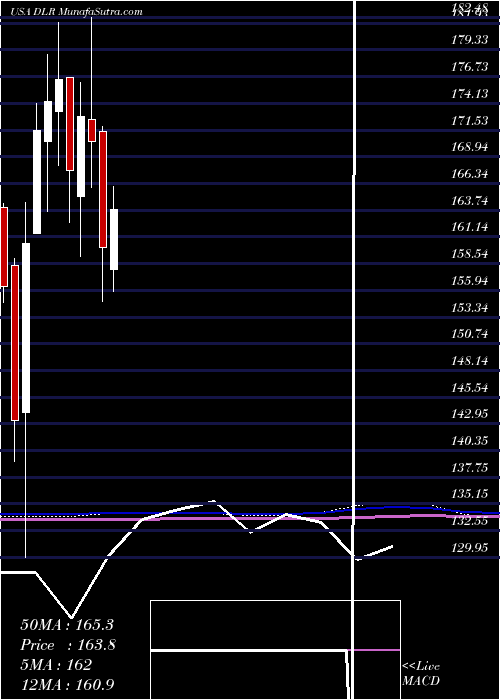500x700 pixels.
Task: Select the 129.95 price axis label
Action: pyautogui.click(x=469, y=547)
